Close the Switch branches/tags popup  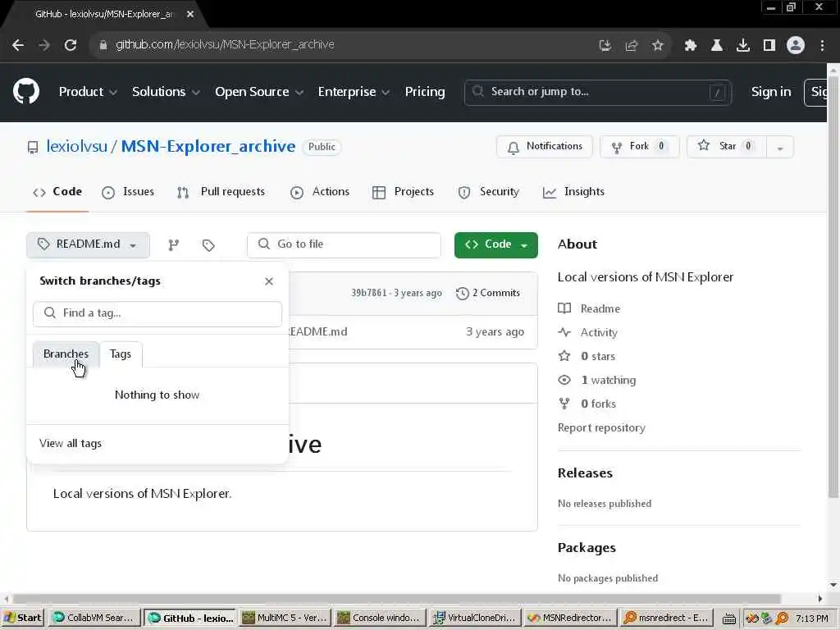(x=269, y=281)
